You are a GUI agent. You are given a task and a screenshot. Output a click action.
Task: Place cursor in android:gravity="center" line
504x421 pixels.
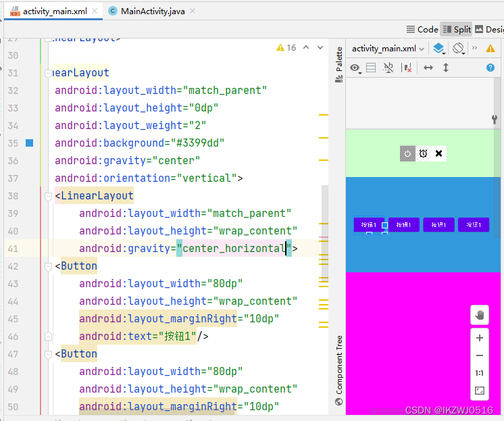coord(127,160)
